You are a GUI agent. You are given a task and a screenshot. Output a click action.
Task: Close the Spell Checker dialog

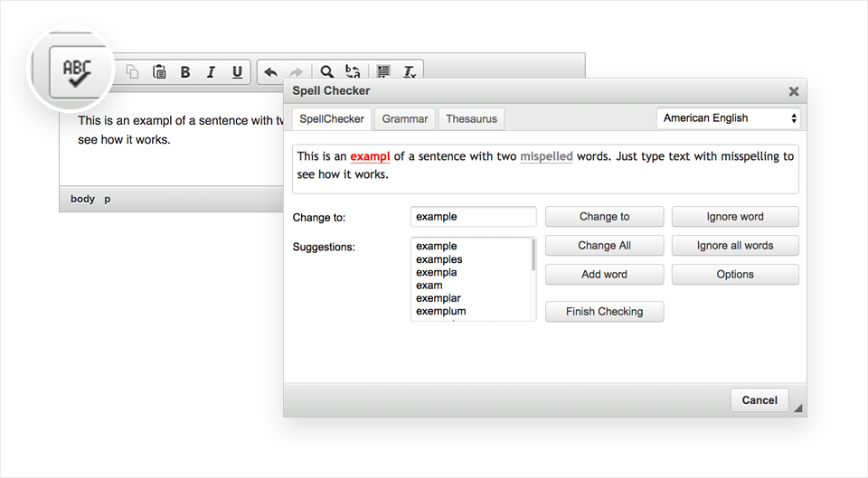[794, 91]
